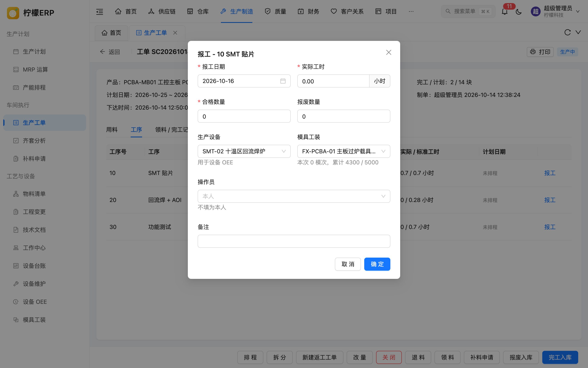The width and height of the screenshot is (588, 368).
Task: Click the 关闭 work order button
Action: click(389, 357)
